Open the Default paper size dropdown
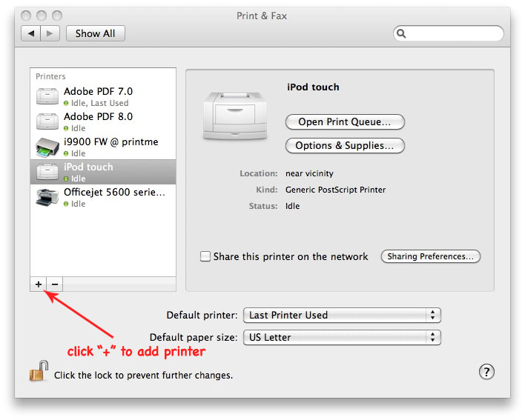Image resolution: width=525 pixels, height=420 pixels. coord(342,337)
